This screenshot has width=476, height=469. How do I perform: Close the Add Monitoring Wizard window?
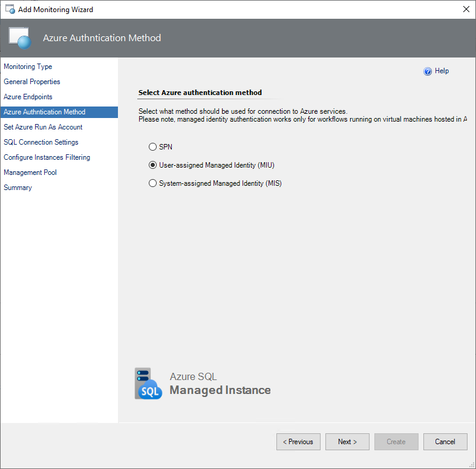pos(466,9)
